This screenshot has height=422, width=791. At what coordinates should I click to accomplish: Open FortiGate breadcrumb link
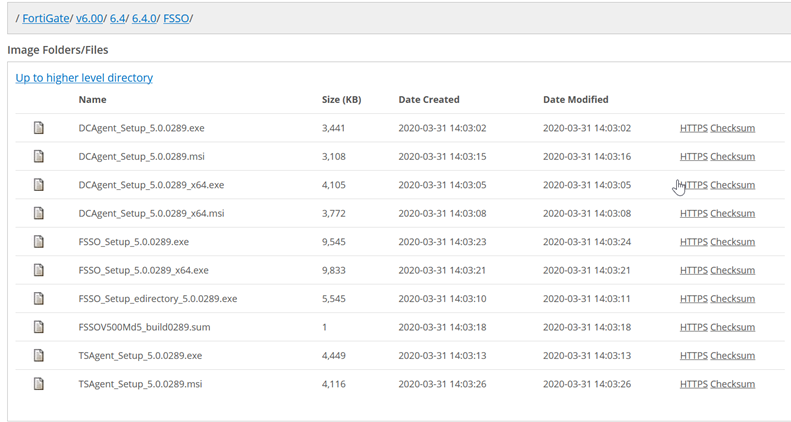[x=46, y=18]
